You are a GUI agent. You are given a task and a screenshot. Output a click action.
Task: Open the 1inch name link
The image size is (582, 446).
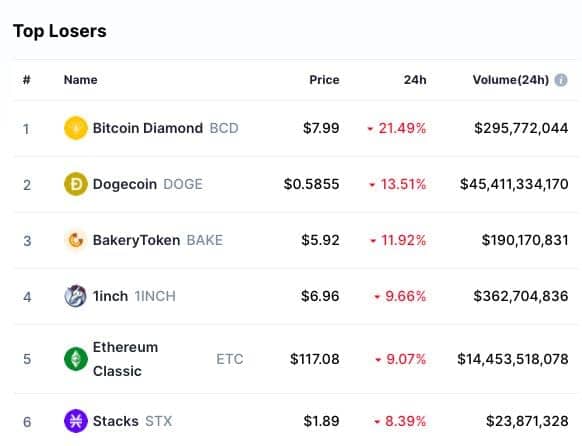[x=110, y=296]
